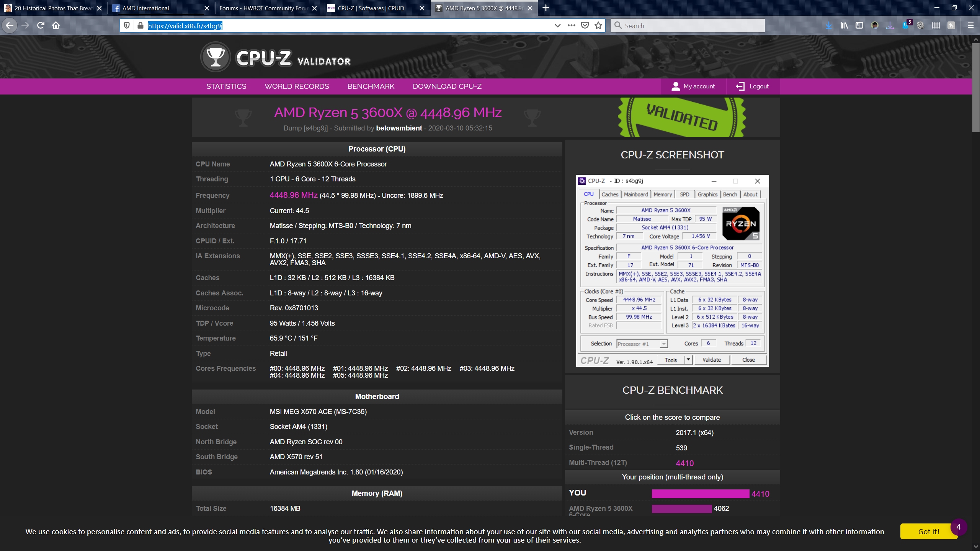
Task: Select benchmark version 2017.1 (x64)
Action: [694, 433]
